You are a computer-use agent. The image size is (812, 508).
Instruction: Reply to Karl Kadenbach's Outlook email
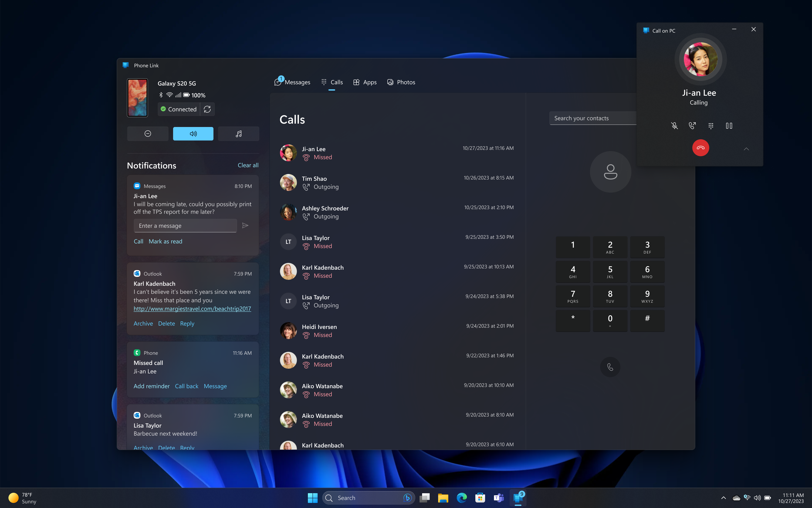(187, 324)
